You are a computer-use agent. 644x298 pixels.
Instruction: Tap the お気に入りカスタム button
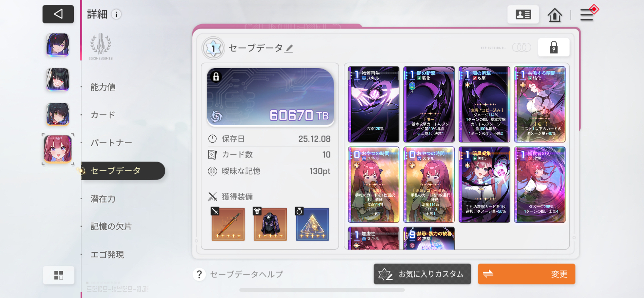point(422,274)
